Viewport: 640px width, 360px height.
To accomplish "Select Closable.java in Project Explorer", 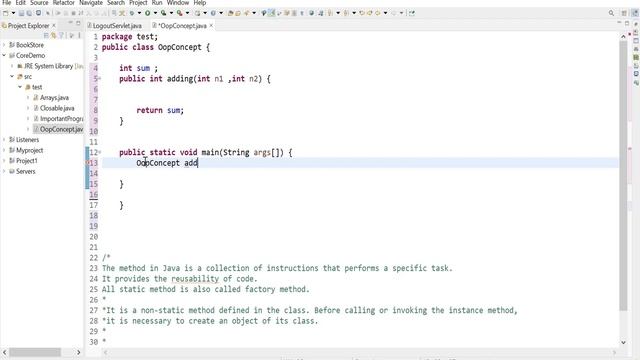I will (57, 108).
